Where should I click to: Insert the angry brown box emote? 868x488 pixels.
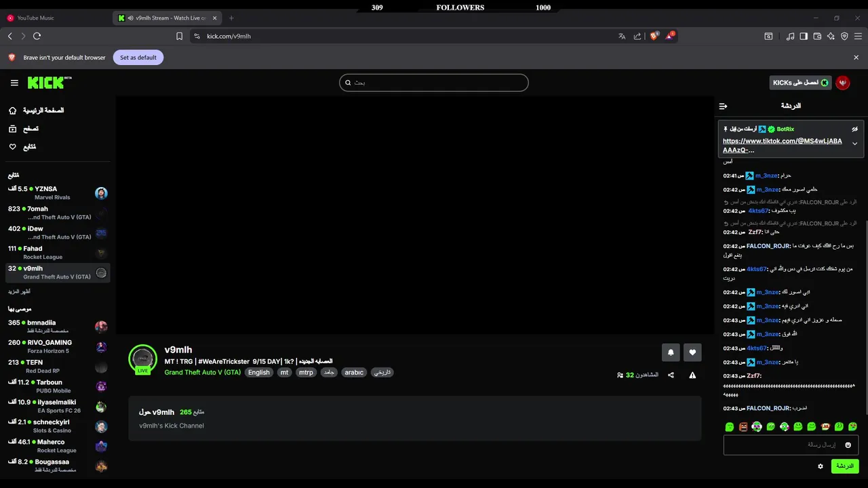point(743,427)
